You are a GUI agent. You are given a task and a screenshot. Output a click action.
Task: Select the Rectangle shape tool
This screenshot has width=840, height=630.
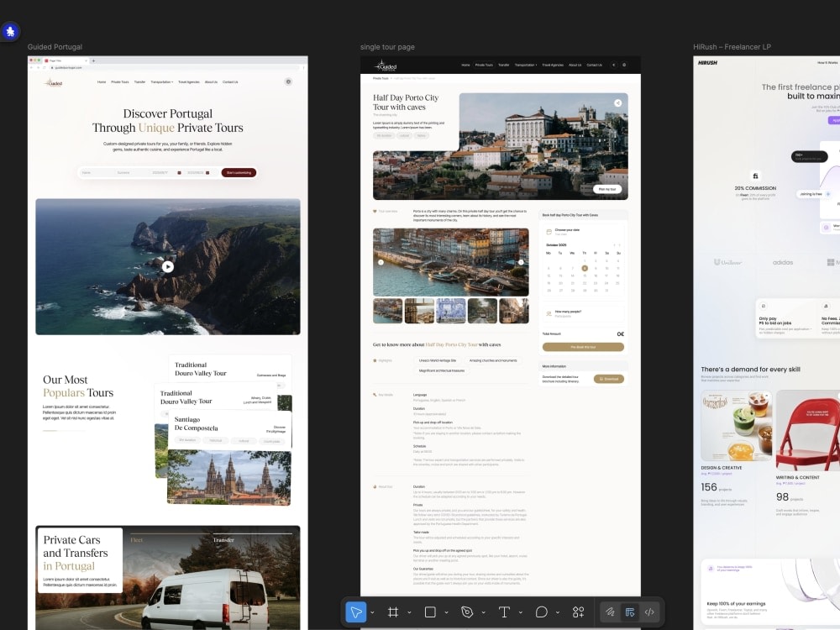[x=429, y=612]
